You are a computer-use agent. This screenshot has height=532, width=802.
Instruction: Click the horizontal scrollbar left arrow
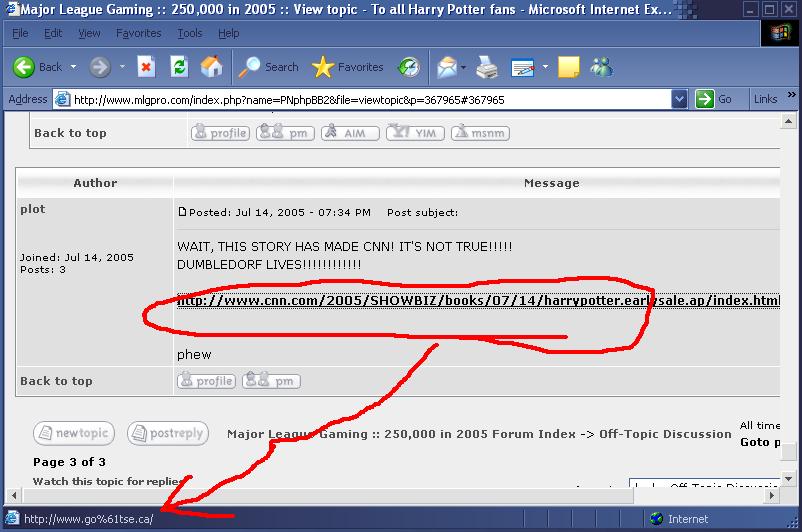[14, 495]
